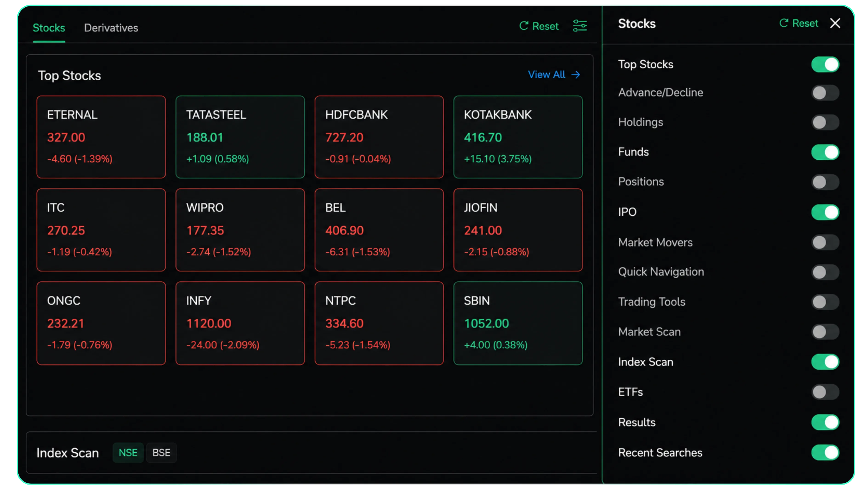Select the SBIN stock card
Image resolution: width=868 pixels, height=488 pixels.
point(518,323)
